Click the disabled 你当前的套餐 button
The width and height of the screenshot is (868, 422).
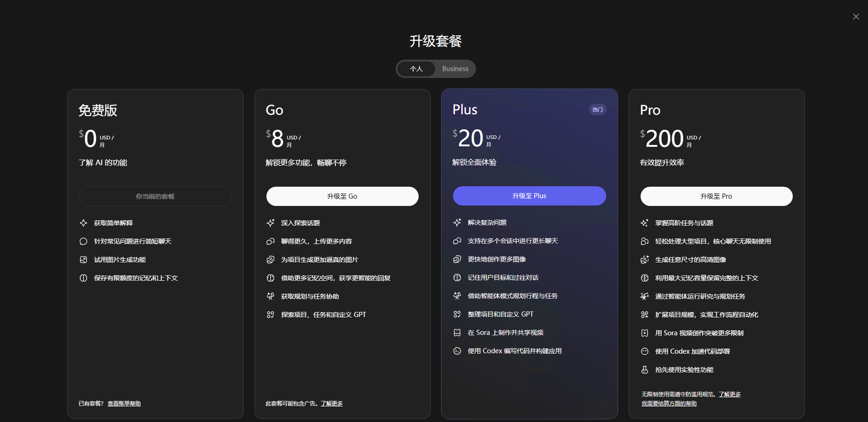[x=155, y=196]
